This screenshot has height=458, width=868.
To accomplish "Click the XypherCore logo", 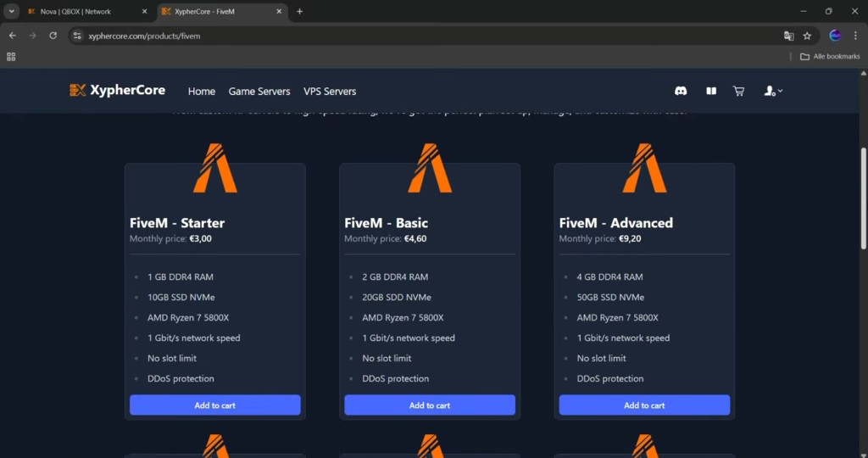I will [117, 90].
